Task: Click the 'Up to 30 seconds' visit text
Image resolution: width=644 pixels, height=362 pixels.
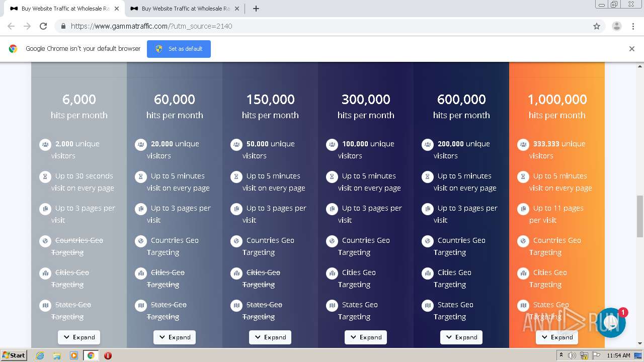Action: pyautogui.click(x=83, y=182)
